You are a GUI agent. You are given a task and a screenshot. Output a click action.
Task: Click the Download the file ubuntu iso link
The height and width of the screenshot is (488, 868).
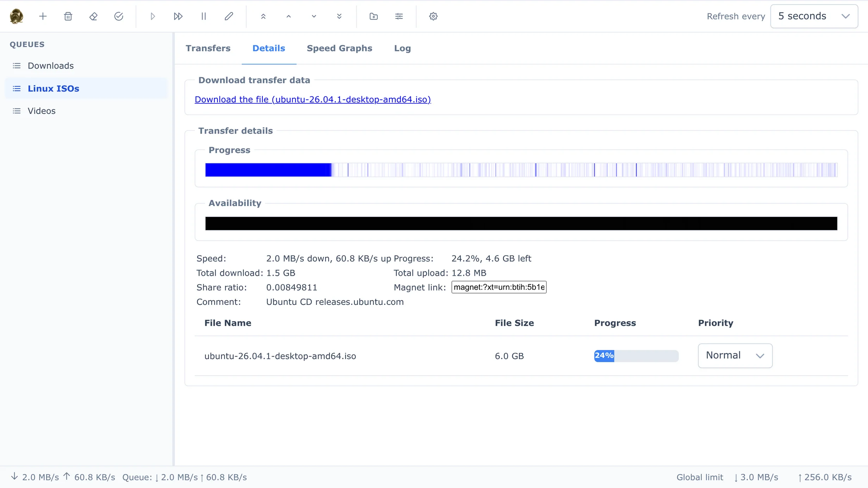(x=313, y=100)
